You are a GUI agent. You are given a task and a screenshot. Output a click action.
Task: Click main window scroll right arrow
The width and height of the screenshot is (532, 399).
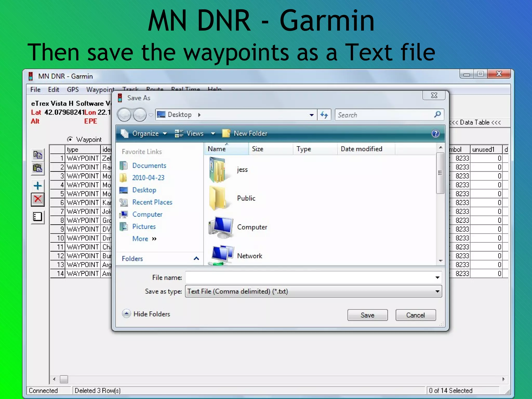[503, 379]
